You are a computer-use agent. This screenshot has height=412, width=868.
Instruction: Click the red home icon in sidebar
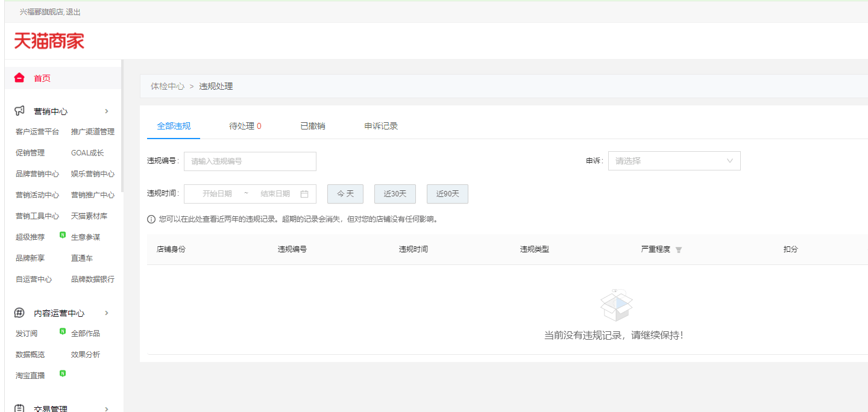click(20, 78)
